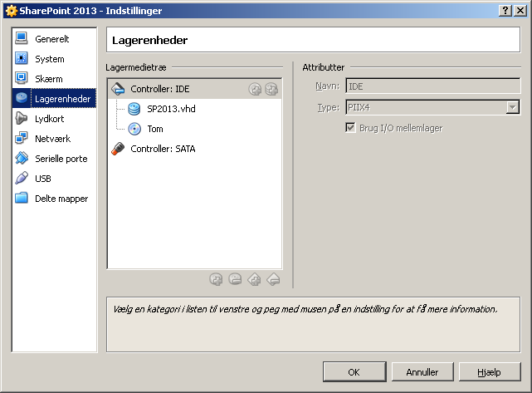Select the SP2013.vhd disk entry

click(x=171, y=109)
